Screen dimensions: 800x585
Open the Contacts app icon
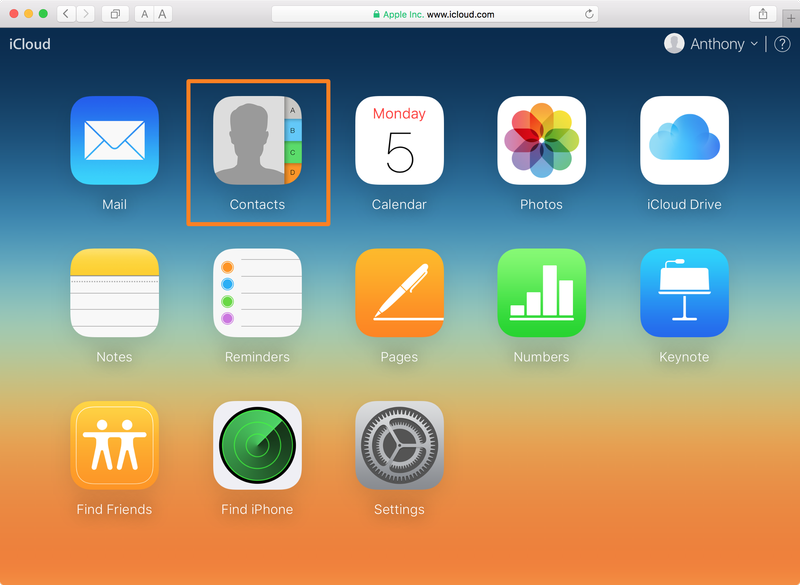click(257, 140)
